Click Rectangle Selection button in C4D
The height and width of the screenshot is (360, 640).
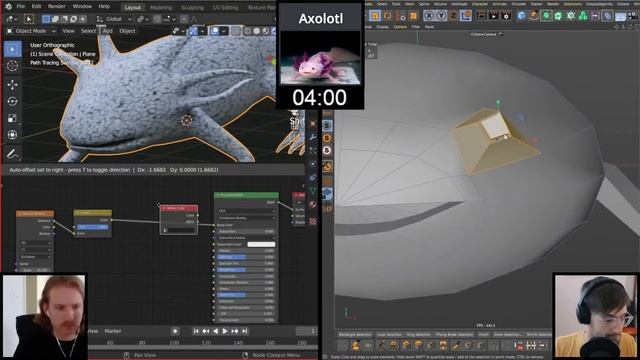(x=355, y=334)
